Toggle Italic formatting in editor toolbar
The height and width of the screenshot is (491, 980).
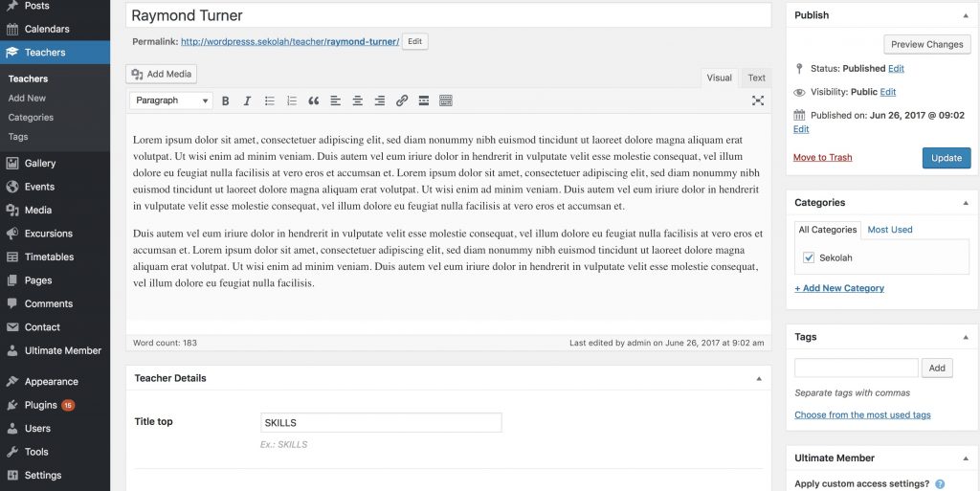[247, 100]
